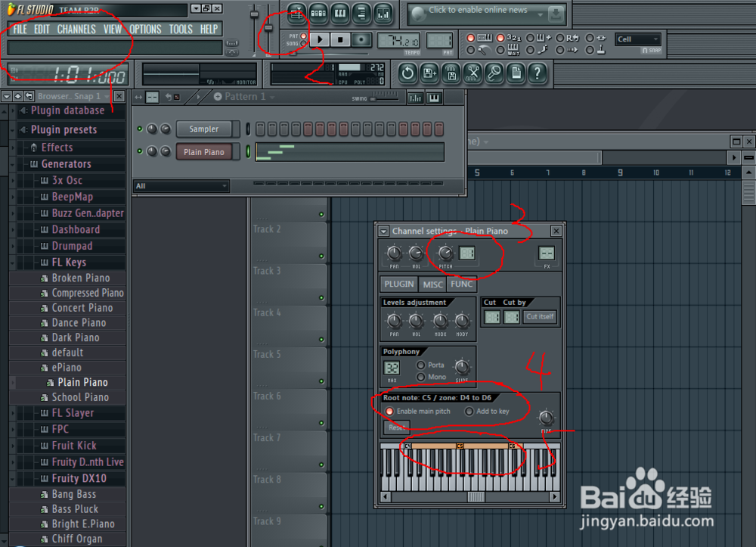Click the Effects folder in browser

(57, 147)
